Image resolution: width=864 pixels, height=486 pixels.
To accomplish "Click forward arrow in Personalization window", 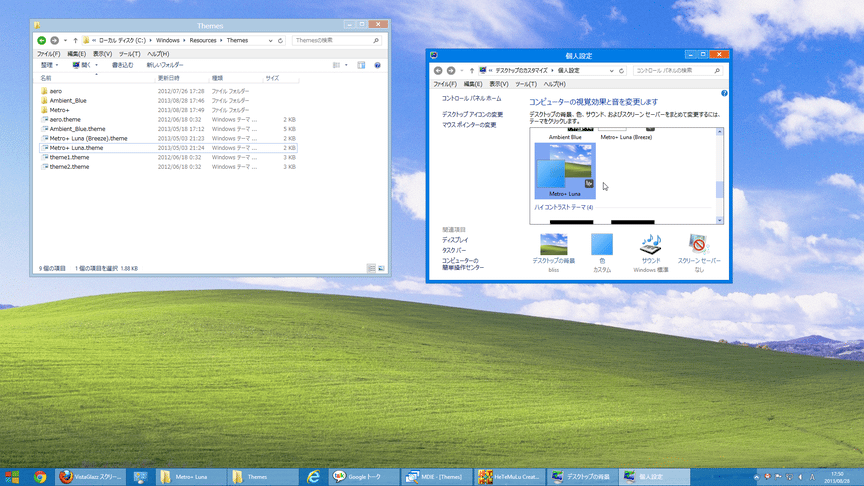I will (x=451, y=71).
